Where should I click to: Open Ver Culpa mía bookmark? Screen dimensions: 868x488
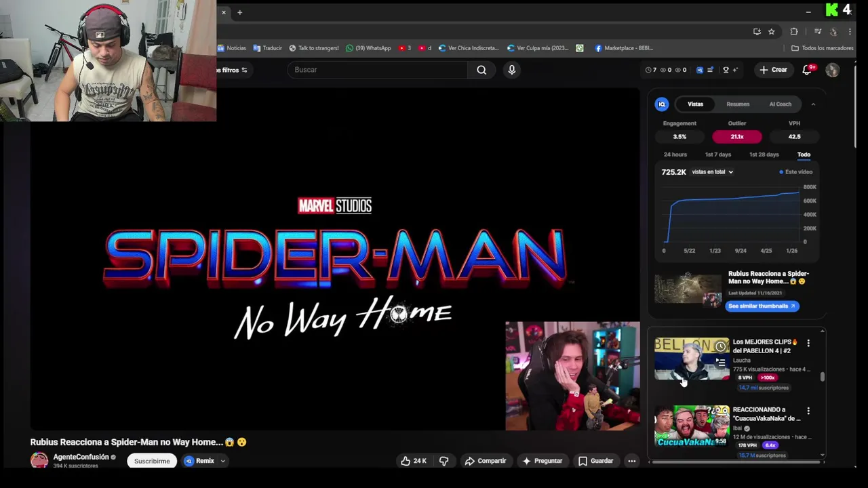[x=538, y=48]
